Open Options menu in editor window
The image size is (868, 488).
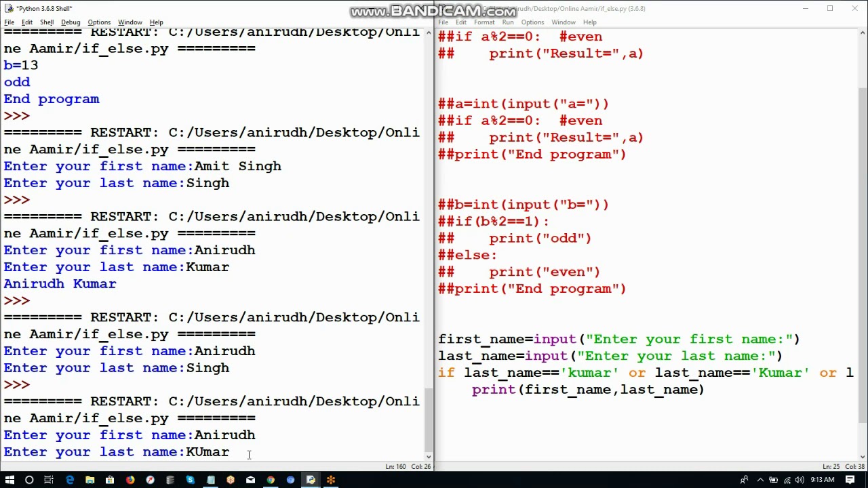[x=532, y=22]
